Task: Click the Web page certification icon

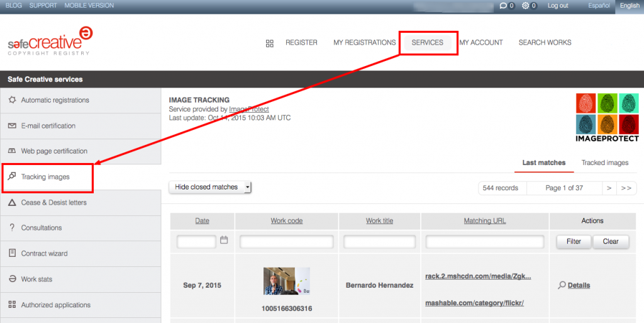Action: point(12,151)
